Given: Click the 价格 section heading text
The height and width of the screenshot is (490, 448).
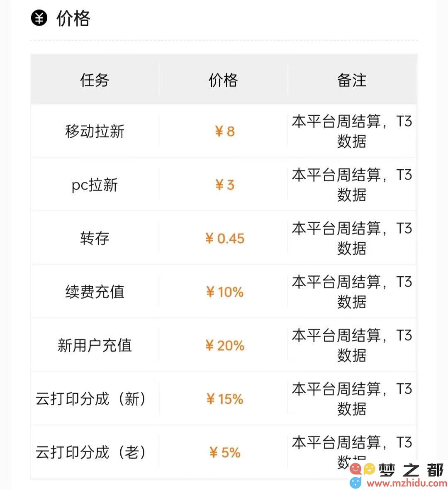Looking at the screenshot, I should click(73, 18).
